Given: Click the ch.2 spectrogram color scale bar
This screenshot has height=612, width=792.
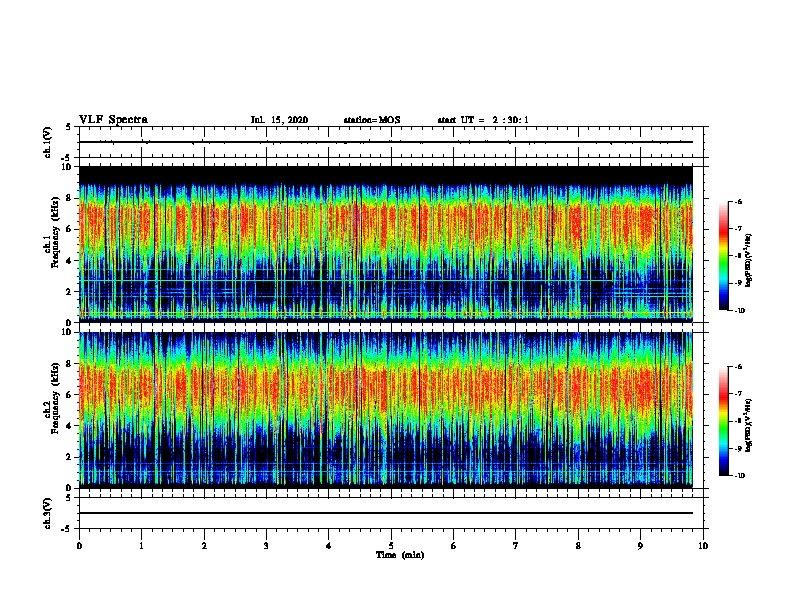Looking at the screenshot, I should click(723, 421).
